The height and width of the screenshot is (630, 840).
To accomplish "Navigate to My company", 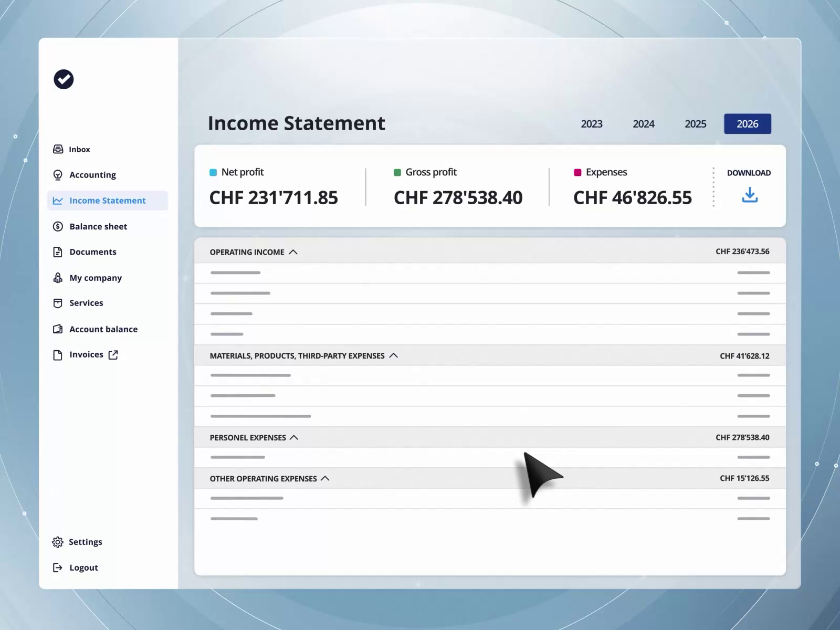I will 96,278.
